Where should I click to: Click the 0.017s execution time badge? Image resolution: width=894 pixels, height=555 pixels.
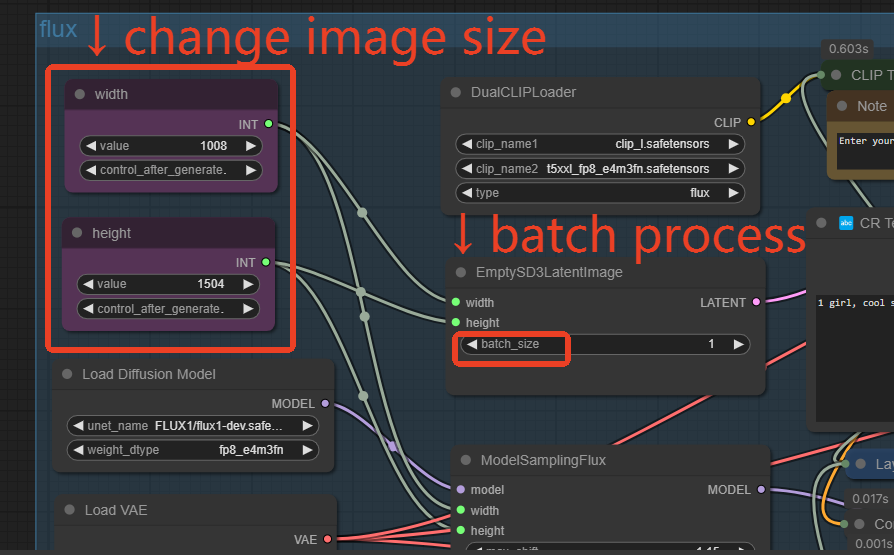tap(870, 499)
